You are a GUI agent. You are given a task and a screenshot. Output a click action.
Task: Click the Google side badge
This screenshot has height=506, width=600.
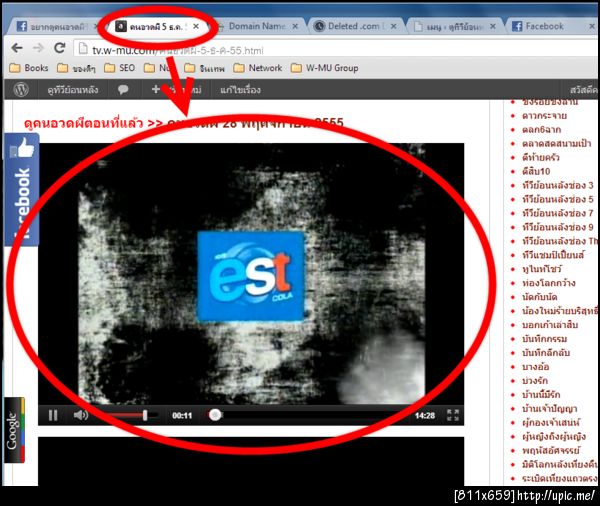click(15, 430)
